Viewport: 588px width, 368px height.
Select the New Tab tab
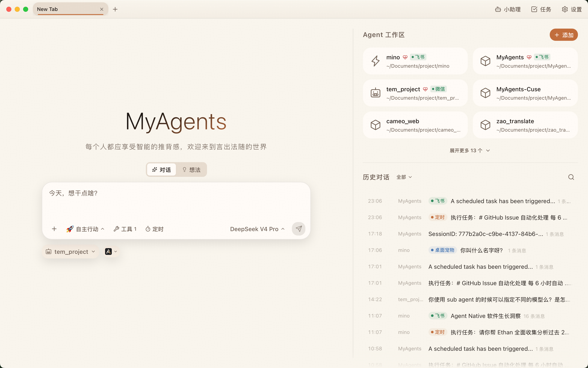(x=70, y=9)
